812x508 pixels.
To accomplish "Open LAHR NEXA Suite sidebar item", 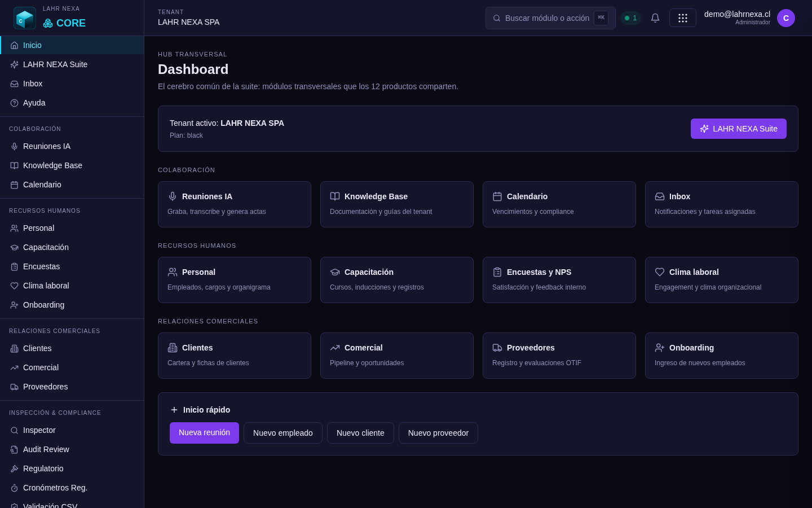I will click(x=72, y=64).
